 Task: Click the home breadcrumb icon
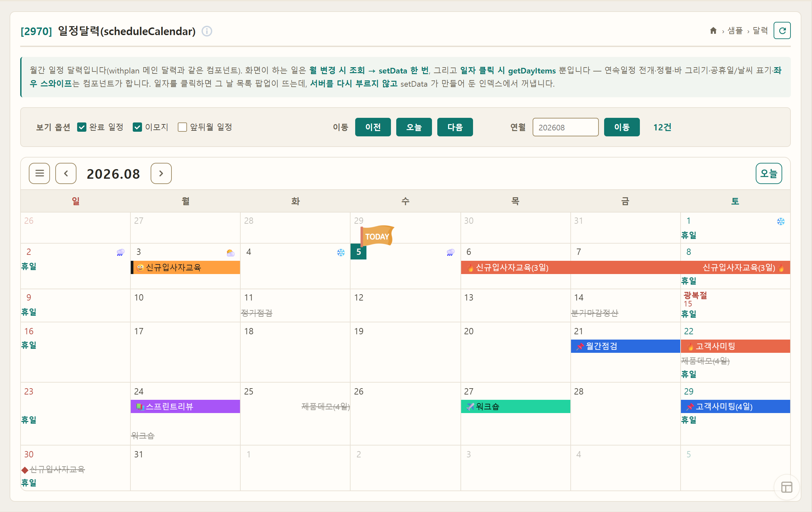click(x=713, y=31)
